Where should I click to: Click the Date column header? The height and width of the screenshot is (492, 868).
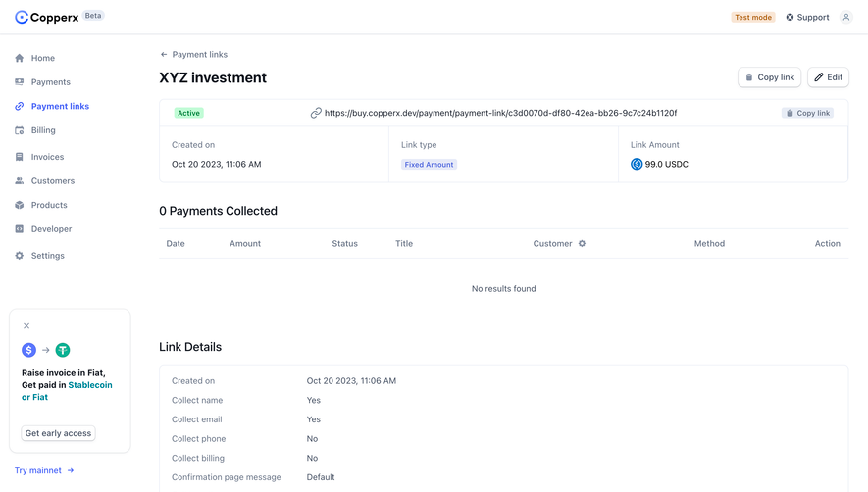[x=176, y=243]
